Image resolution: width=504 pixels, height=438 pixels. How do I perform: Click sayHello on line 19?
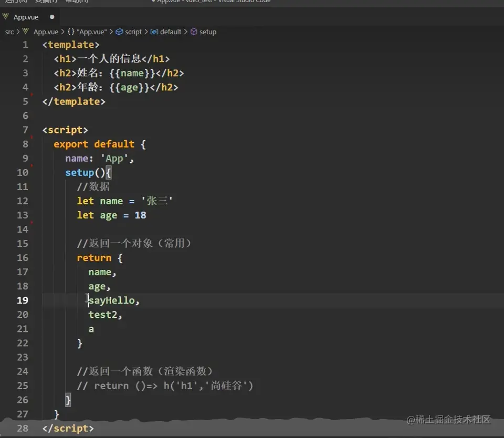tap(112, 301)
